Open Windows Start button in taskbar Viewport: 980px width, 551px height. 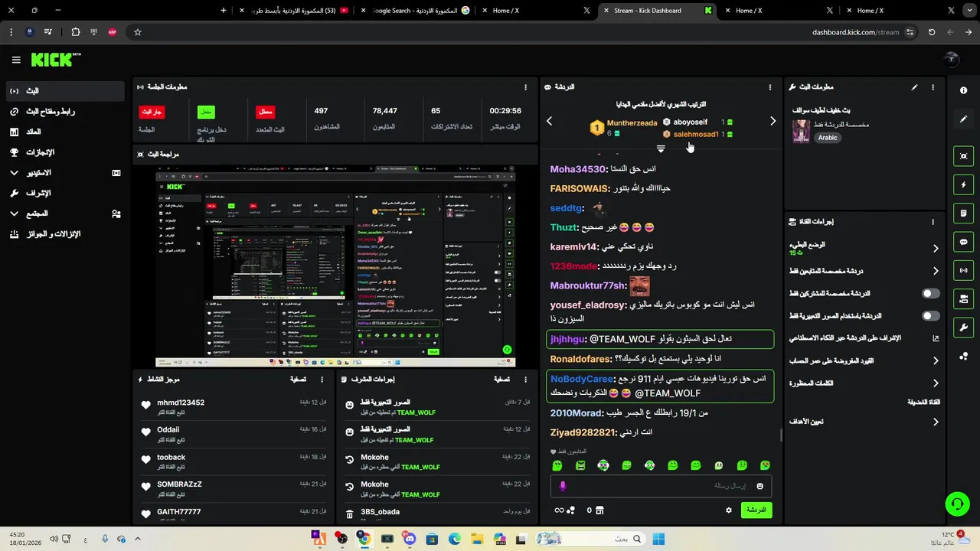coord(658,539)
